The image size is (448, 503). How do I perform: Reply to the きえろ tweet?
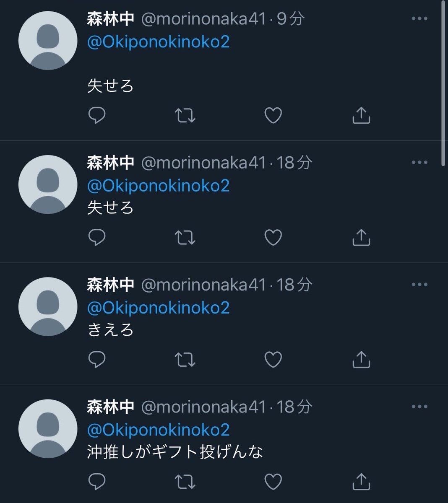point(97,359)
